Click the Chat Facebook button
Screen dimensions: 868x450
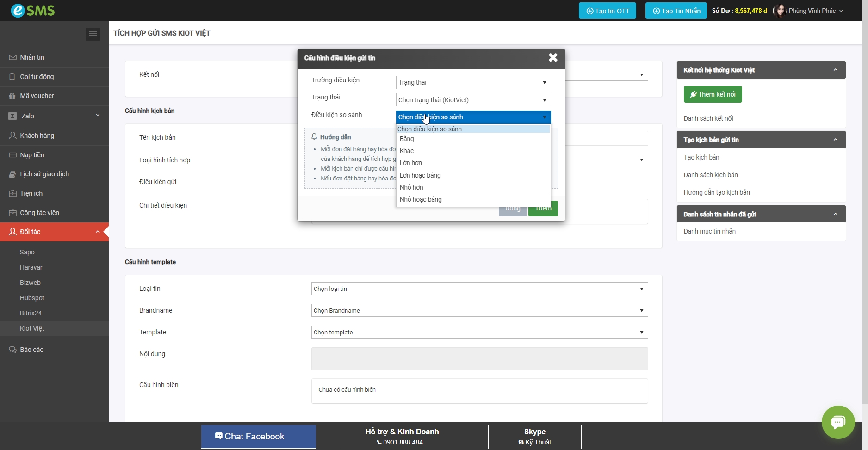pyautogui.click(x=258, y=436)
